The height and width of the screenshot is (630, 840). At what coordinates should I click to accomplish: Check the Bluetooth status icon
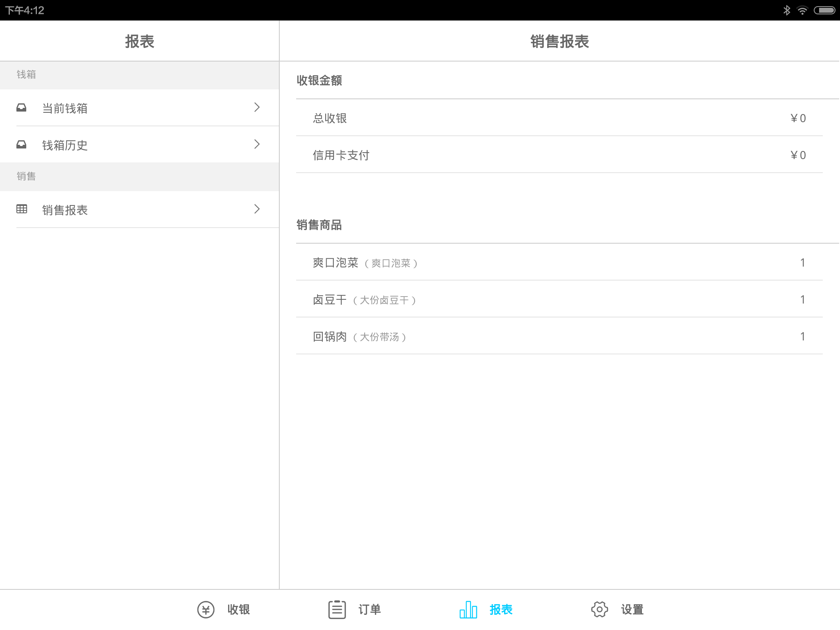click(x=786, y=10)
